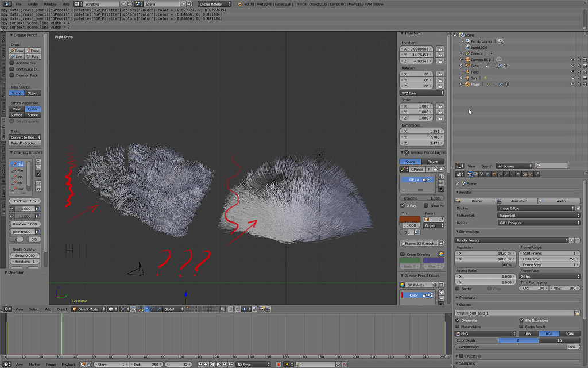Select RGBA color mode button

coord(570,334)
